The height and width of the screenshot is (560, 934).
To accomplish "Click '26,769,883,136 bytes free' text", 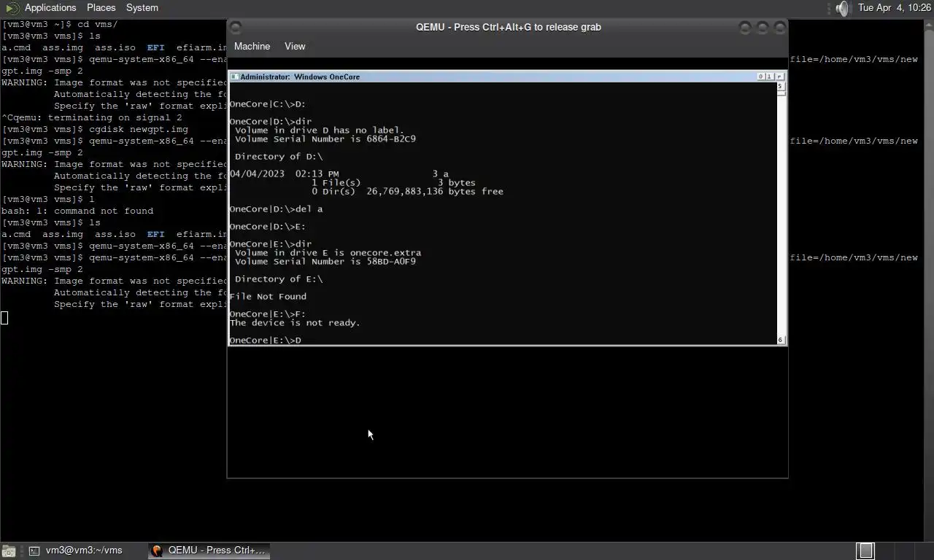I will pos(435,191).
